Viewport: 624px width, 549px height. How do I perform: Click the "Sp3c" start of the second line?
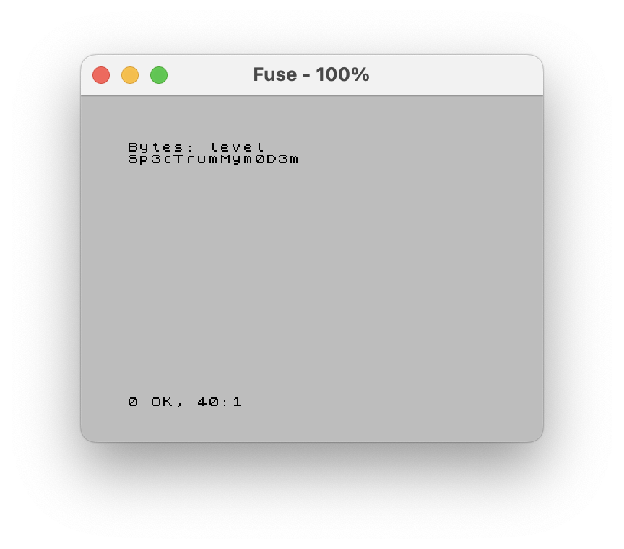150,159
